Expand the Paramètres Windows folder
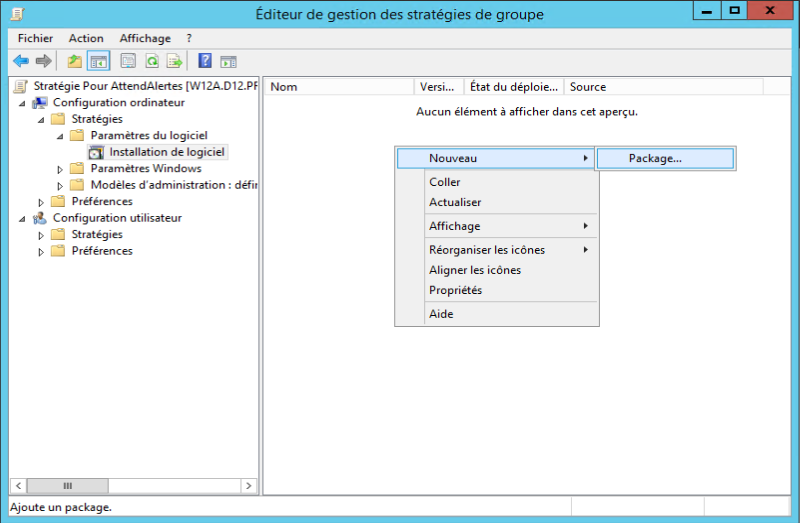 pyautogui.click(x=60, y=169)
